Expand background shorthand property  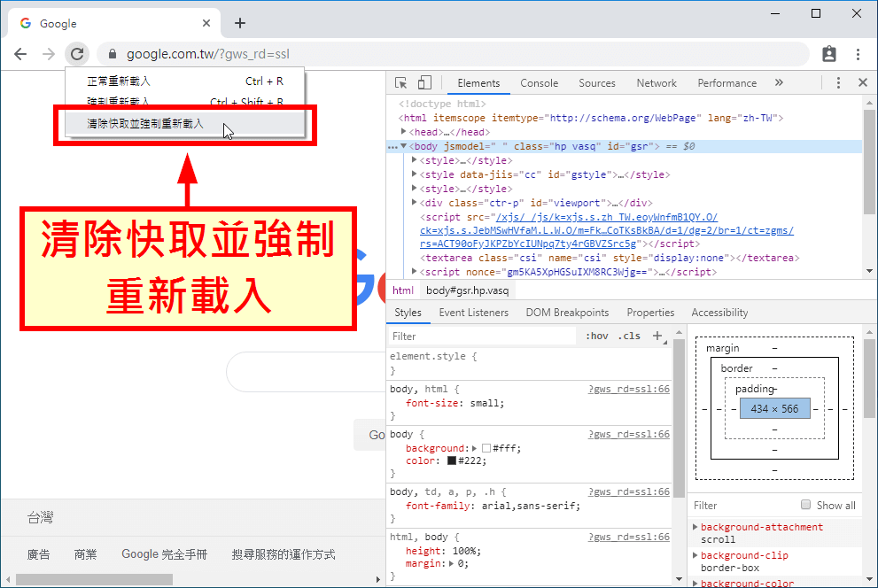474,448
